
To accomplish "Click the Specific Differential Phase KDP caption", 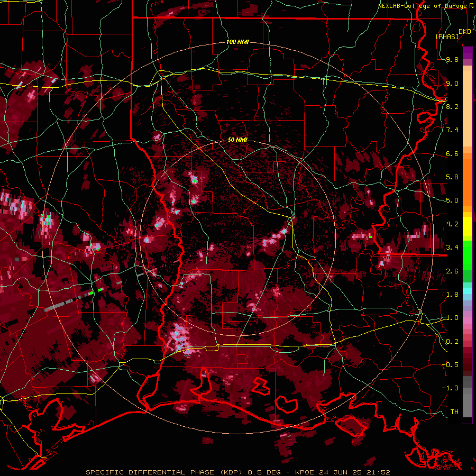I will point(237,472).
